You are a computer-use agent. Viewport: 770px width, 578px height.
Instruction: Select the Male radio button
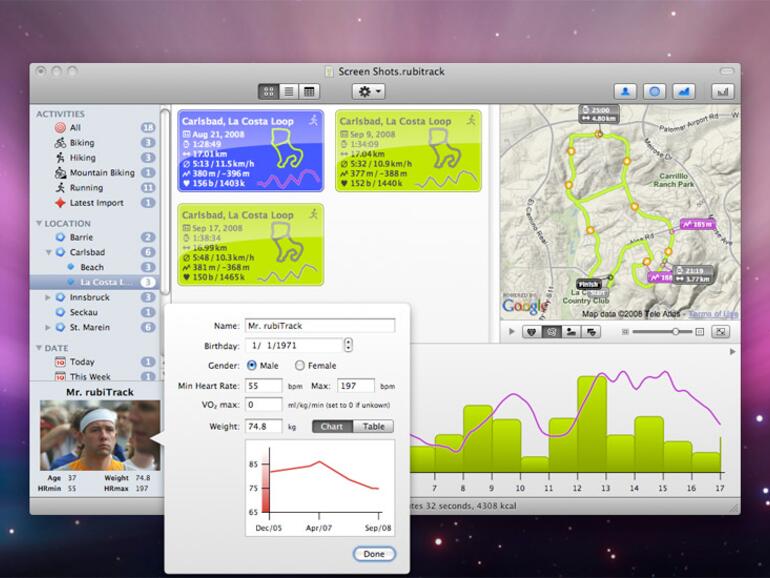click(251, 365)
